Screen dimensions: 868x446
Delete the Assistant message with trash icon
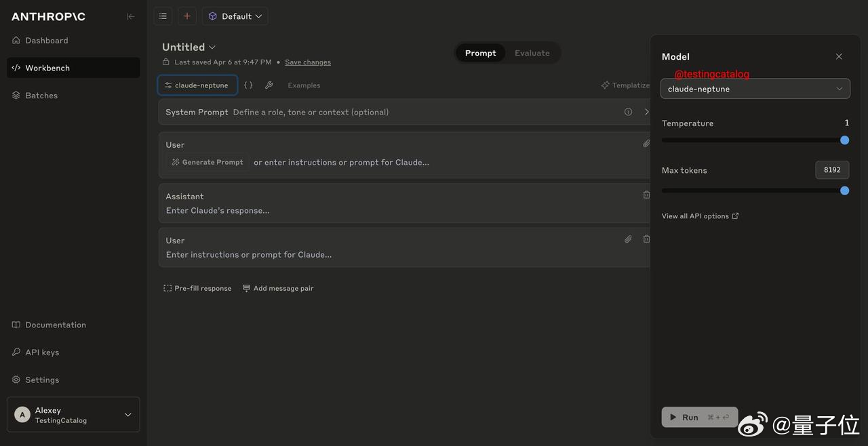(646, 195)
